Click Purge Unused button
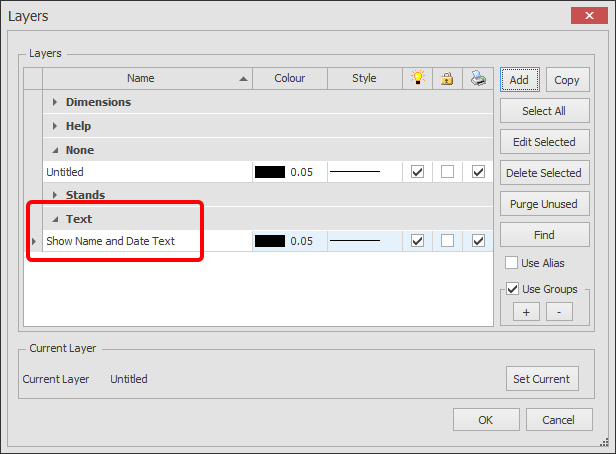 point(544,204)
